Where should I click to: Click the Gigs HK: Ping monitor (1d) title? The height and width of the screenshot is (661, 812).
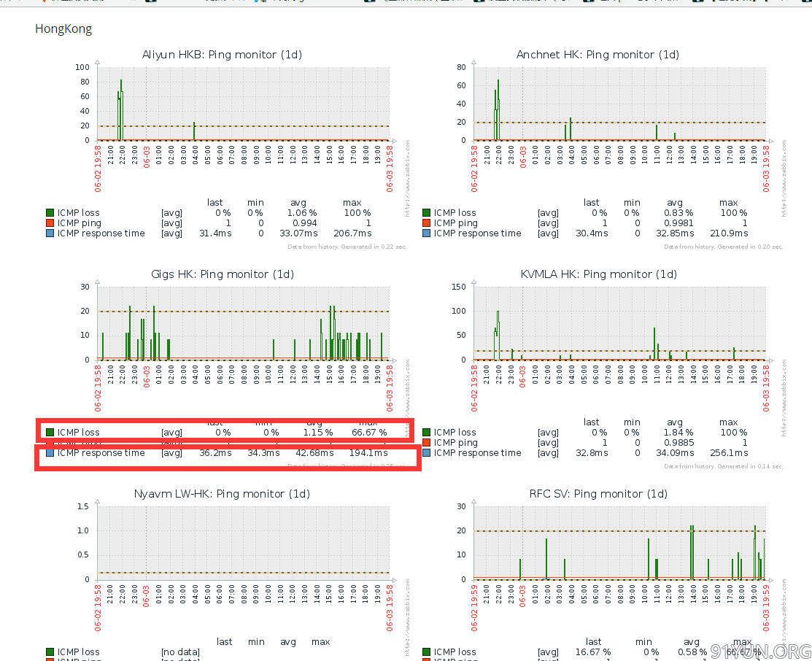click(222, 274)
